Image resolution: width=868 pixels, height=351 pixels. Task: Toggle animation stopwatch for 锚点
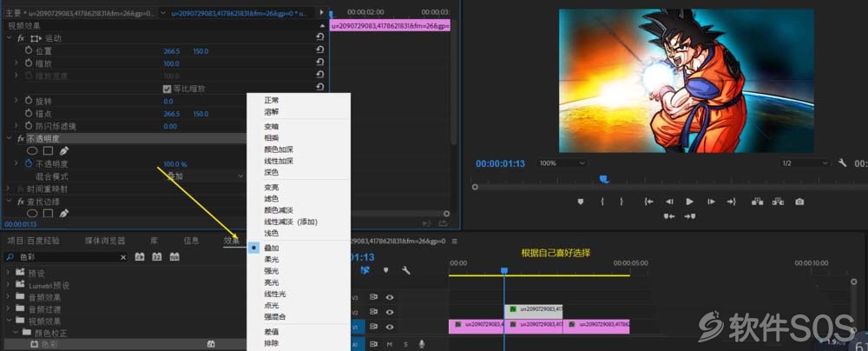pyautogui.click(x=29, y=113)
